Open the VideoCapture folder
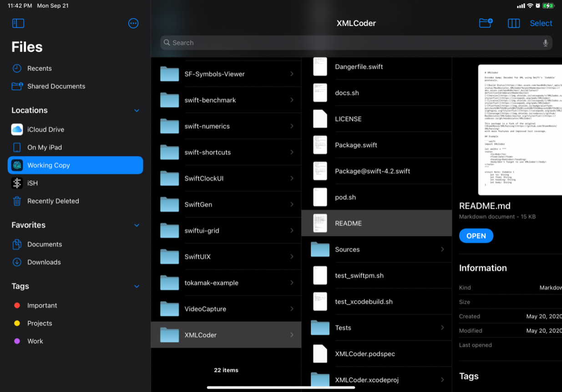 [x=226, y=309]
